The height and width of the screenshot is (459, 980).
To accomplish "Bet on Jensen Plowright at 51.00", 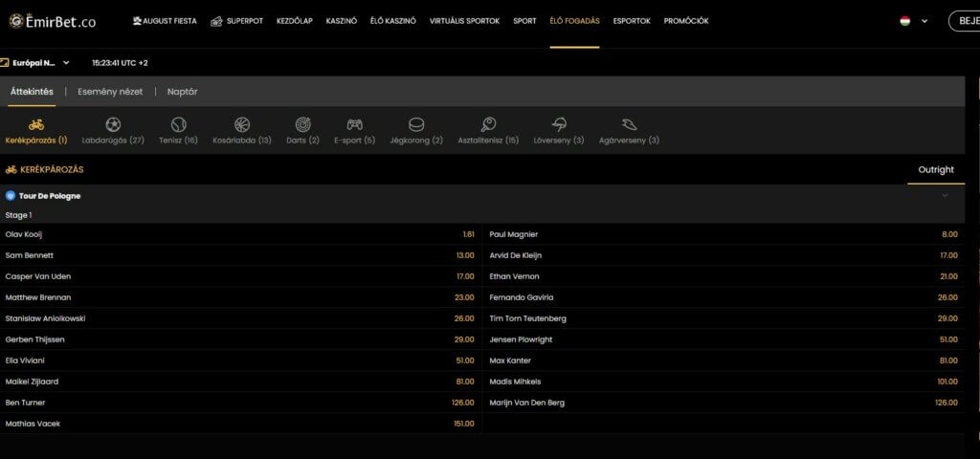I will coord(724,339).
